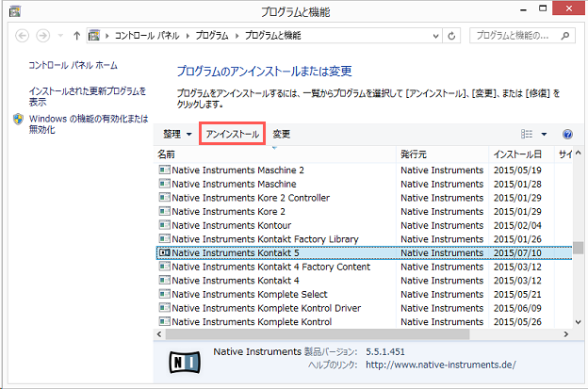Viewport: 588px width, 389px height.
Task: Select プログラム in the breadcrumb
Action: tap(212, 36)
